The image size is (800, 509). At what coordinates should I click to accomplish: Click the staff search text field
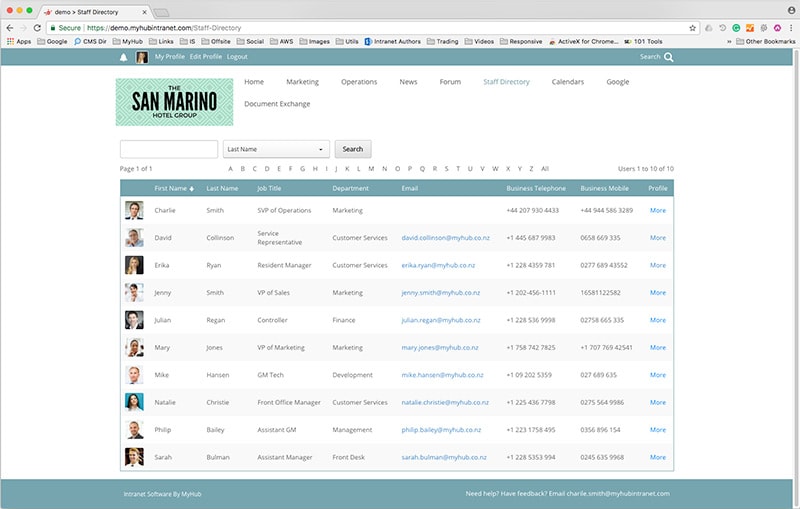(x=169, y=149)
